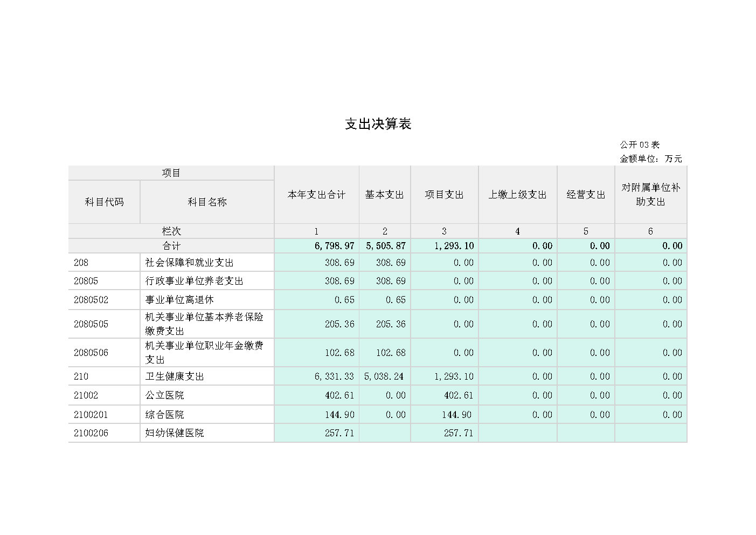This screenshot has width=756, height=535.
Task: Click subject code 2100201 cell
Action: pyautogui.click(x=91, y=415)
